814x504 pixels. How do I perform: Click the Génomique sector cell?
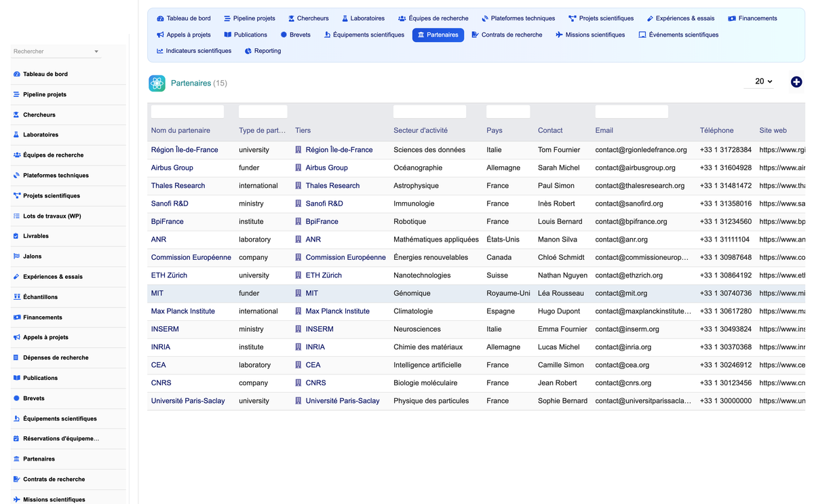pos(412,293)
